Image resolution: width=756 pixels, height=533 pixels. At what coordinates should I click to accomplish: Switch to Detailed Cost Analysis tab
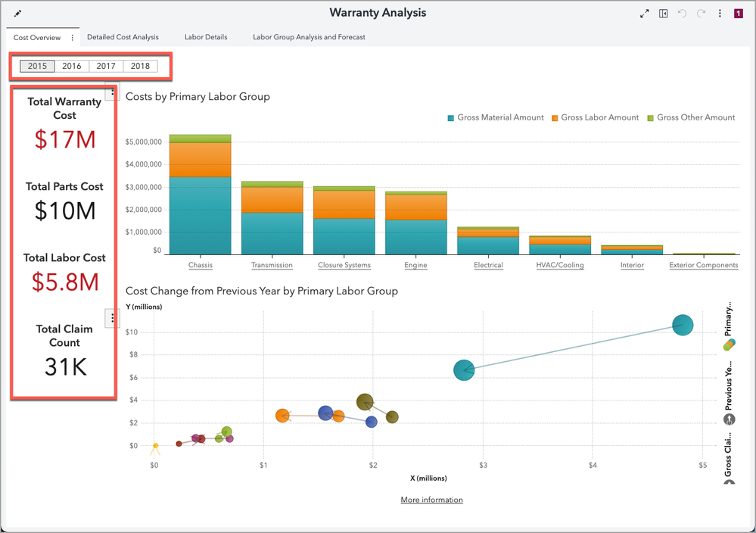click(x=123, y=37)
